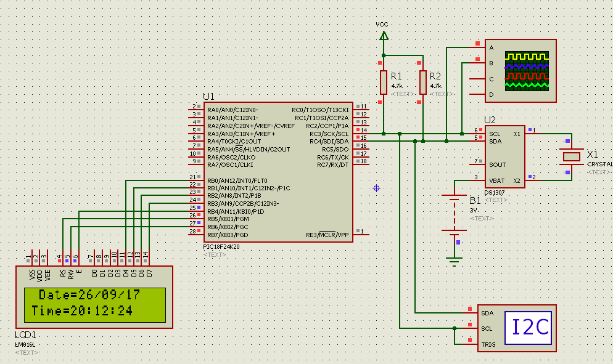Click the Time=20:12:24 line on LCD
The image size is (613, 364).
point(82,311)
